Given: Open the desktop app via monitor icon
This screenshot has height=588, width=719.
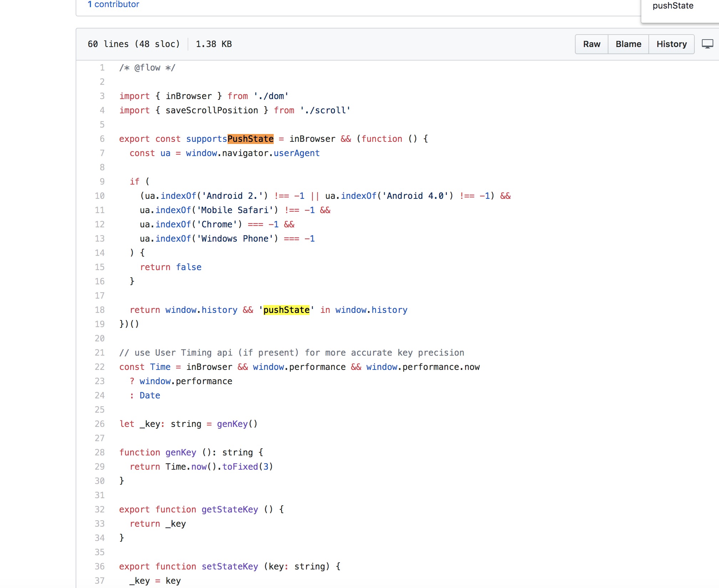Looking at the screenshot, I should click(x=707, y=44).
